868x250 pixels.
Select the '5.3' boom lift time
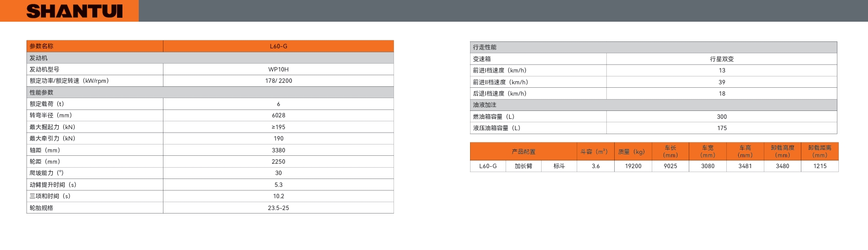(278, 185)
